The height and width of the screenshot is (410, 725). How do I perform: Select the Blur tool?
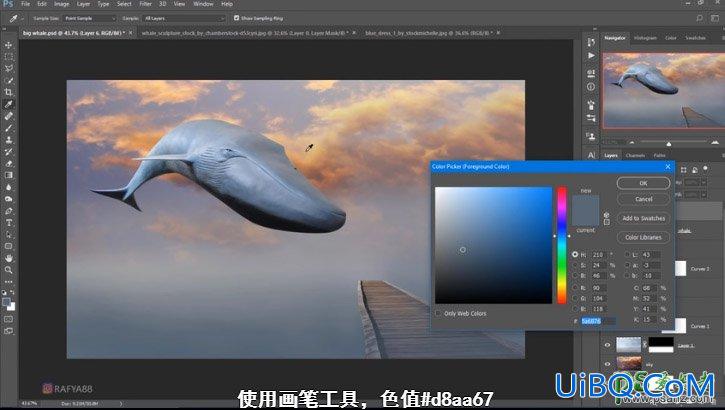click(x=8, y=187)
